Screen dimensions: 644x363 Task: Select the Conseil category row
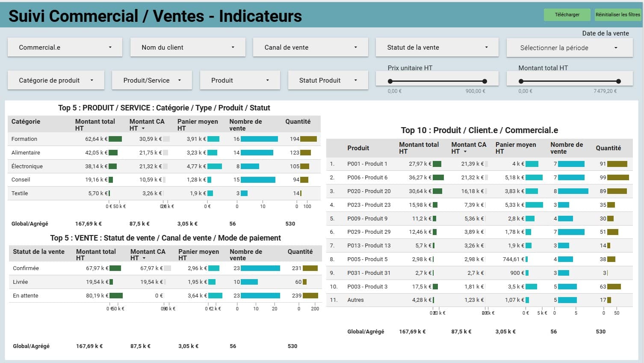click(x=164, y=180)
